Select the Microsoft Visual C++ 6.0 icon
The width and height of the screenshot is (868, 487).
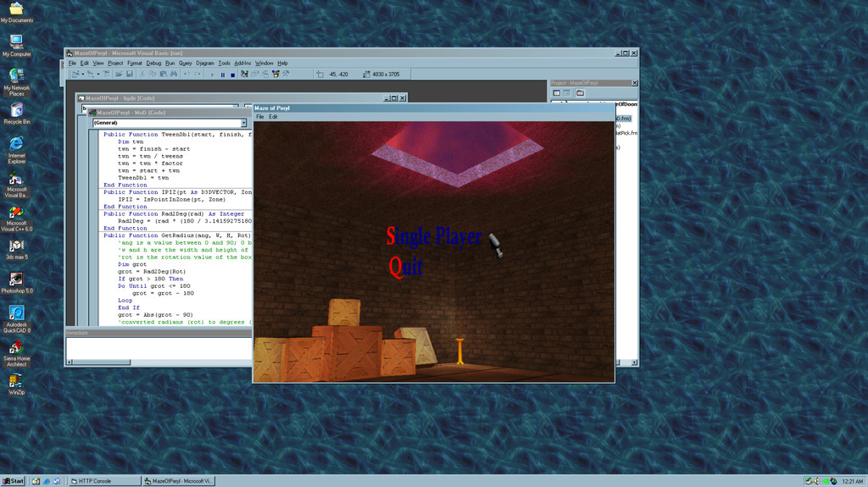click(x=16, y=213)
